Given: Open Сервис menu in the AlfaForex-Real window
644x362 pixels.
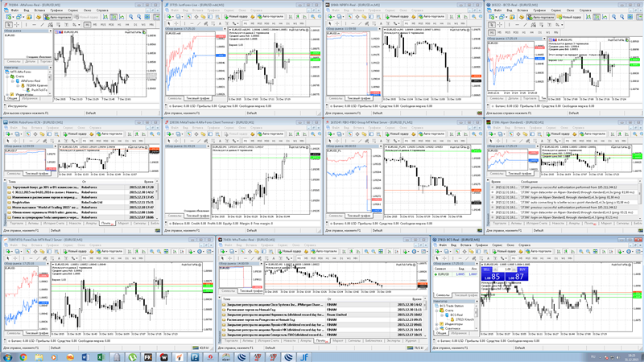Looking at the screenshot, I should [x=73, y=10].
